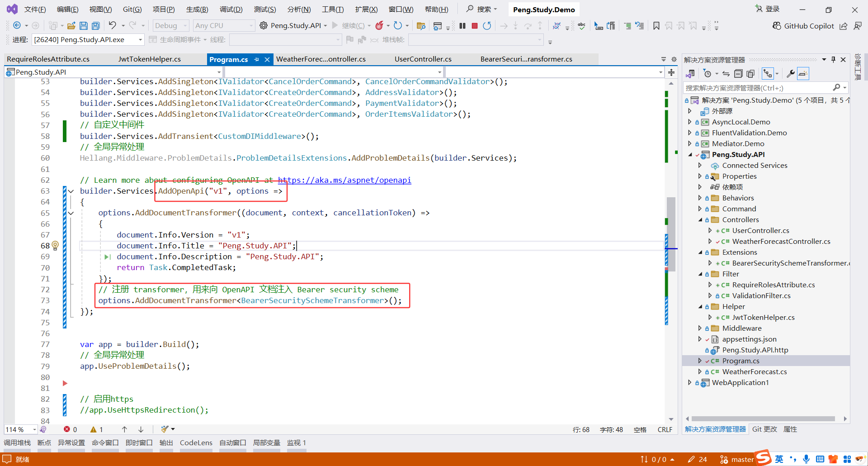Collapse all items in Solution Explorer
Viewport: 868px width, 466px height.
pos(738,73)
